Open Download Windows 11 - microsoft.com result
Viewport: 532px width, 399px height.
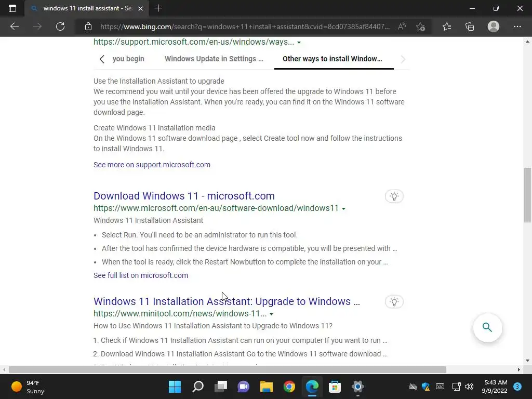(x=184, y=196)
